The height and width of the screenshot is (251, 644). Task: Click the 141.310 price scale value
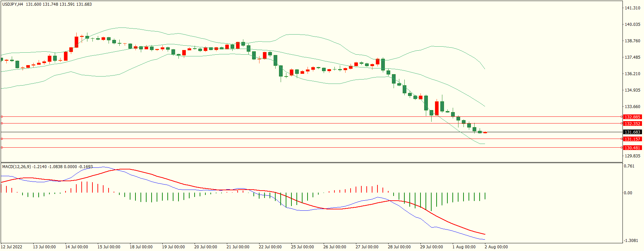tap(632, 8)
